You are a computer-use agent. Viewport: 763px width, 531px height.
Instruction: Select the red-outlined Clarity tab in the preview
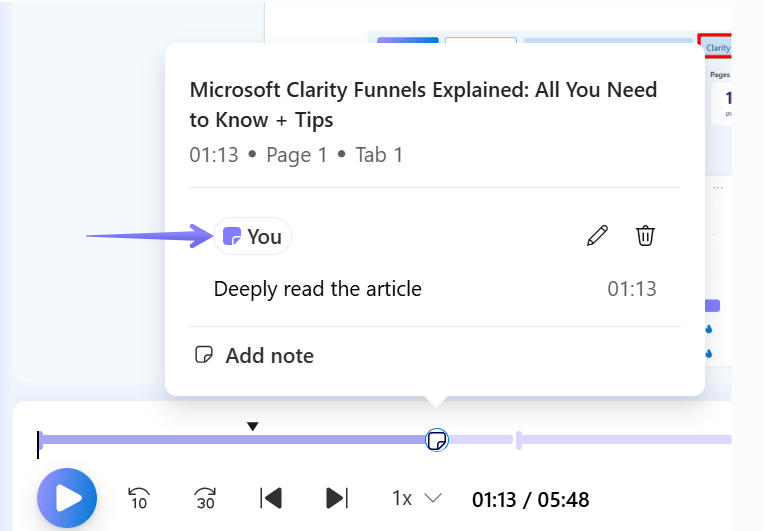point(716,47)
